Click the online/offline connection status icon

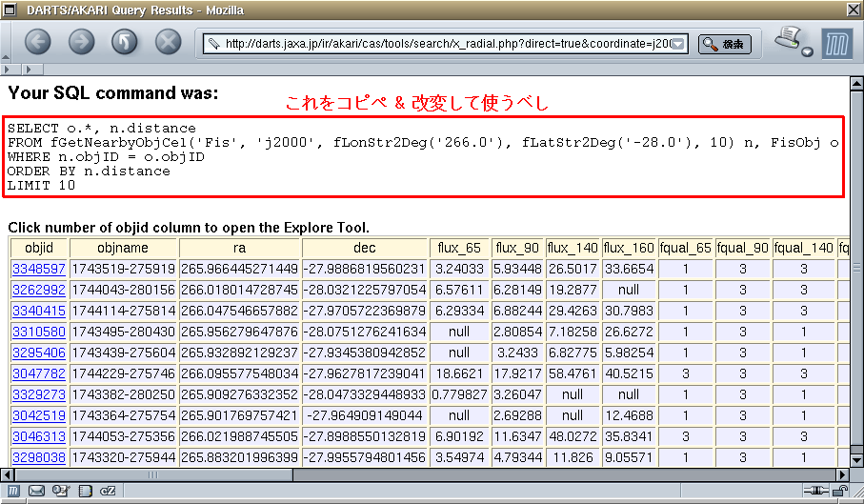815,491
